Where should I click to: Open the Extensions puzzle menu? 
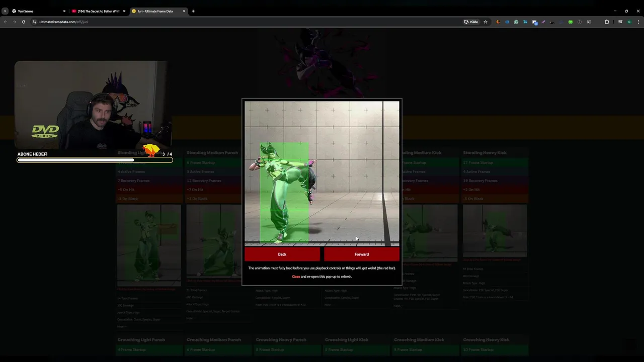(x=607, y=22)
